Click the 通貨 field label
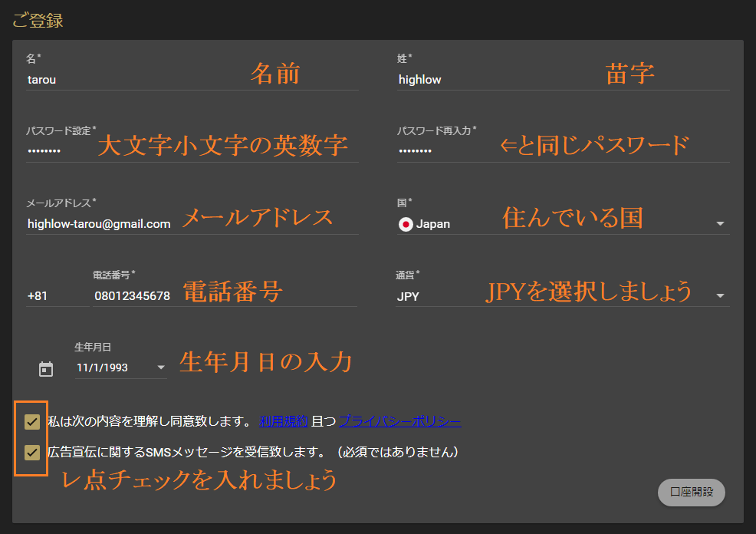 [407, 275]
